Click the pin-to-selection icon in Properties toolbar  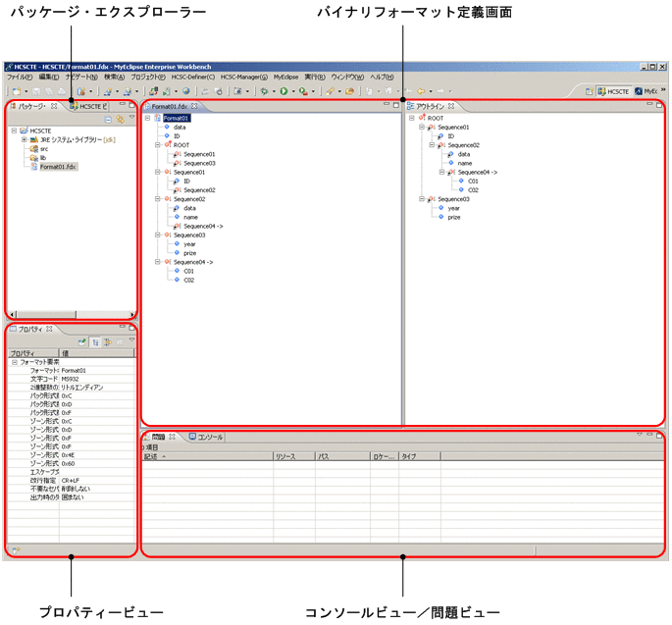point(82,342)
